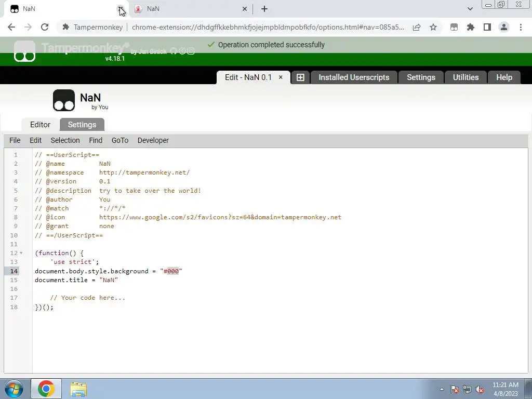This screenshot has height=399, width=532.
Task: Open the Installed Userscripts tab
Action: [354, 77]
